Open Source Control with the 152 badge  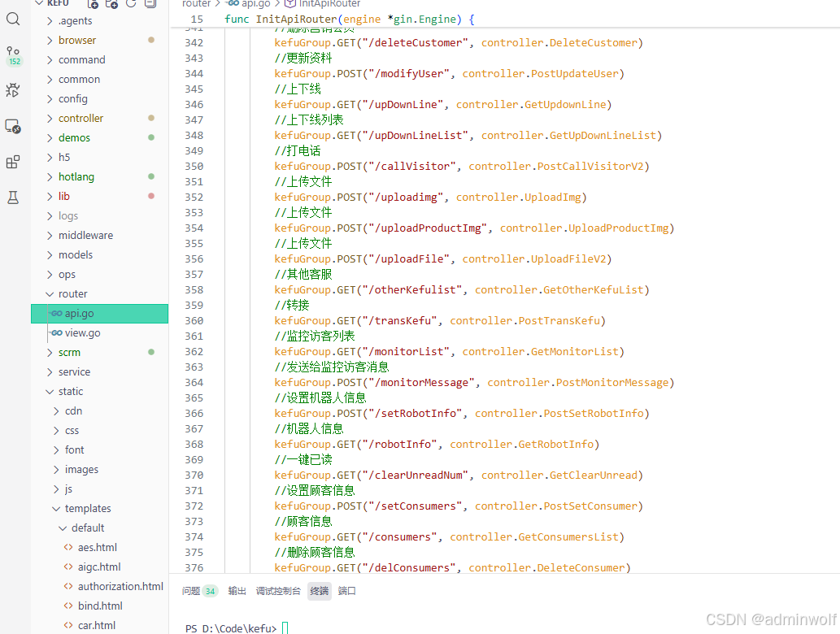click(13, 54)
